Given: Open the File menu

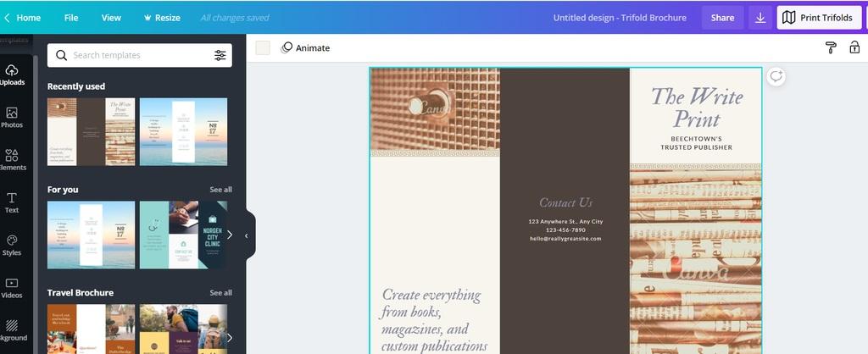Looking at the screenshot, I should click(71, 18).
